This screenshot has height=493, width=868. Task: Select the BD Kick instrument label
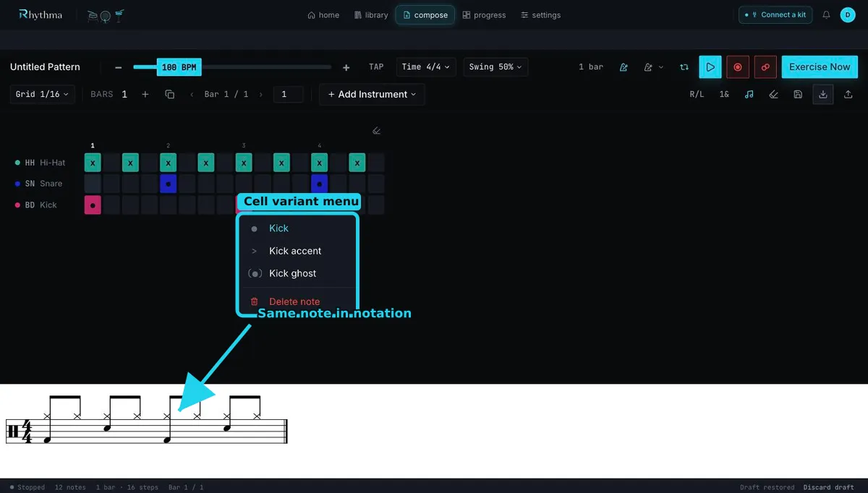coord(36,205)
